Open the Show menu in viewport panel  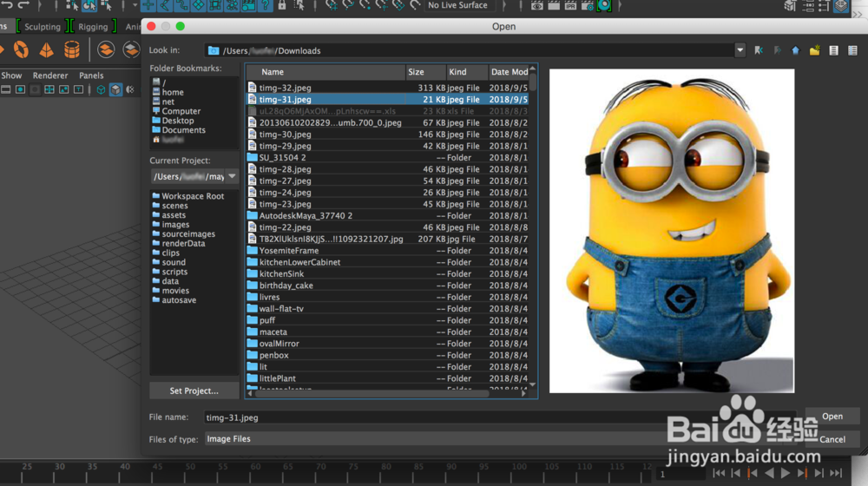click(11, 76)
